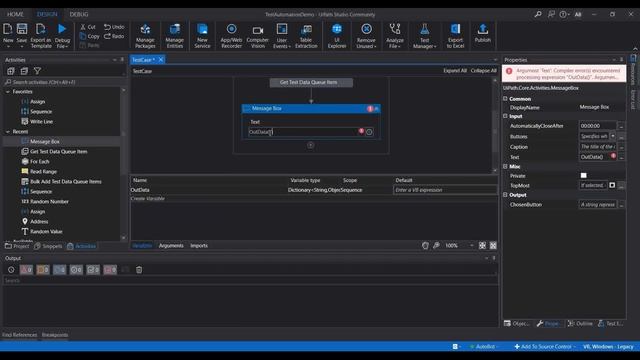Open Manage Packages

click(x=145, y=36)
